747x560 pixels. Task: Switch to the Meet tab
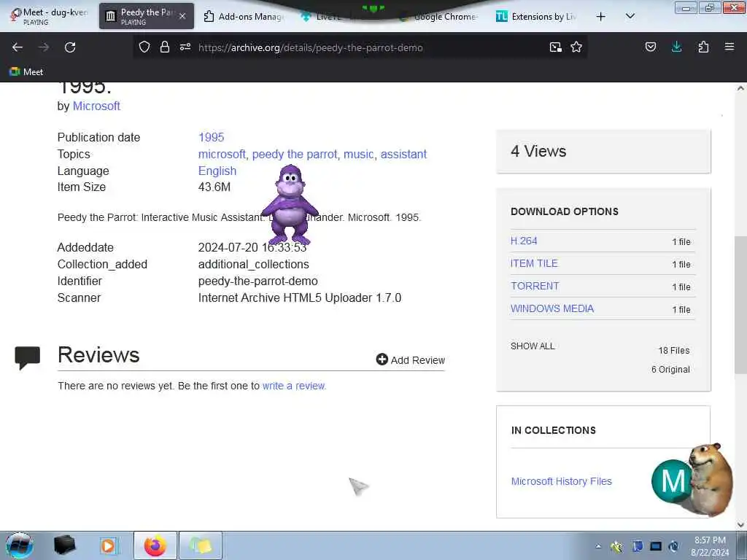click(49, 16)
